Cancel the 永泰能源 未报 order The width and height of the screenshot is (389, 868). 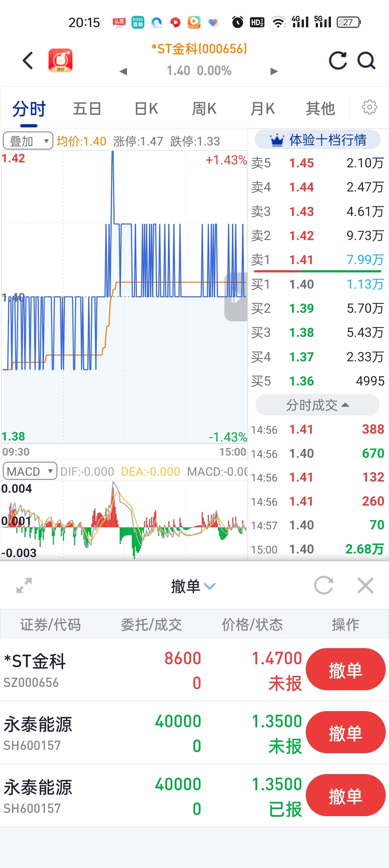point(345,732)
